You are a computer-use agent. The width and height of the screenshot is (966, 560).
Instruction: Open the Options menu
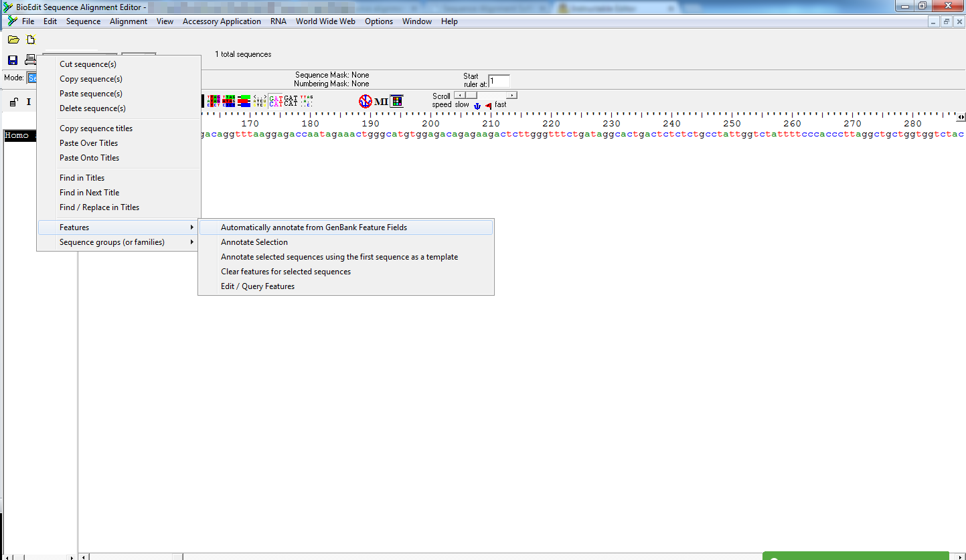click(x=379, y=21)
